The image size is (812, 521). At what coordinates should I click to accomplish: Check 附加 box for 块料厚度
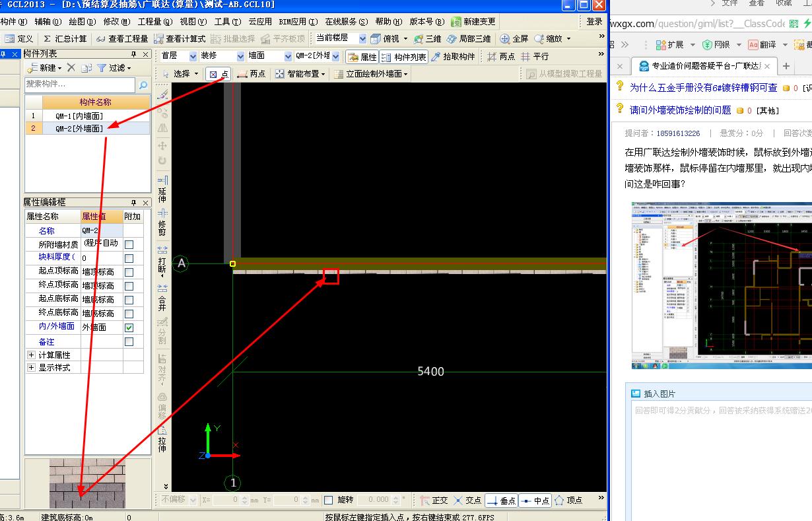click(x=129, y=258)
